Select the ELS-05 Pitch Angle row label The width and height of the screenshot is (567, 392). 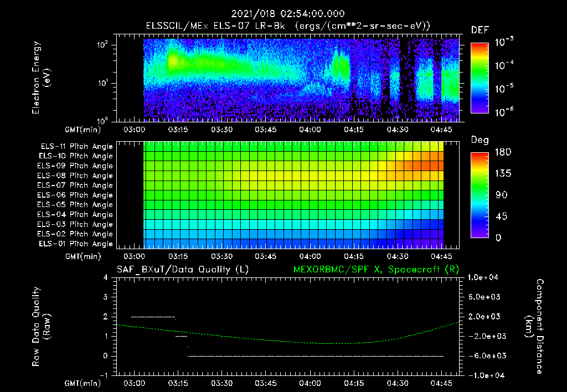(x=75, y=205)
